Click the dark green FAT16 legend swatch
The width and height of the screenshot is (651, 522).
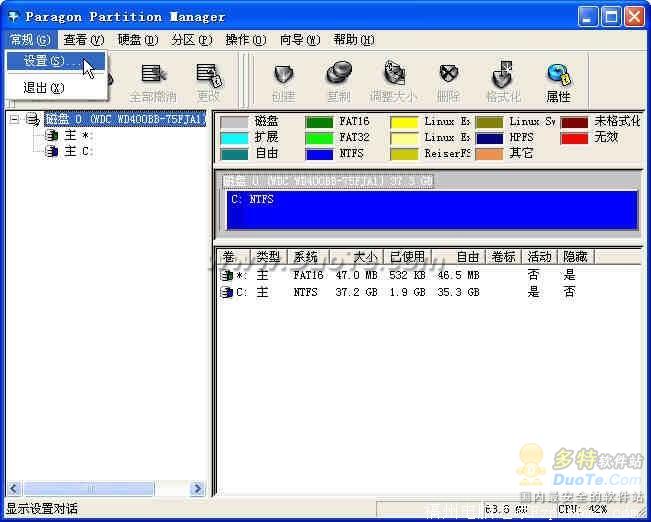319,123
